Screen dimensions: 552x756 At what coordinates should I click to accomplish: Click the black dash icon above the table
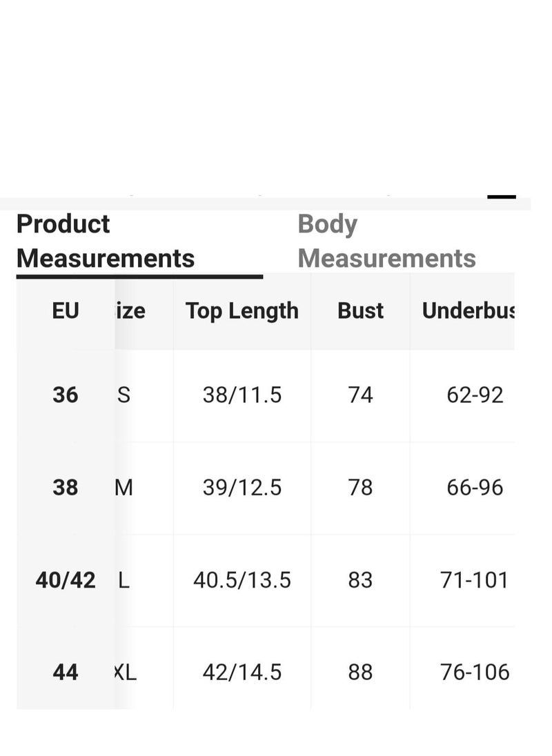point(502,197)
